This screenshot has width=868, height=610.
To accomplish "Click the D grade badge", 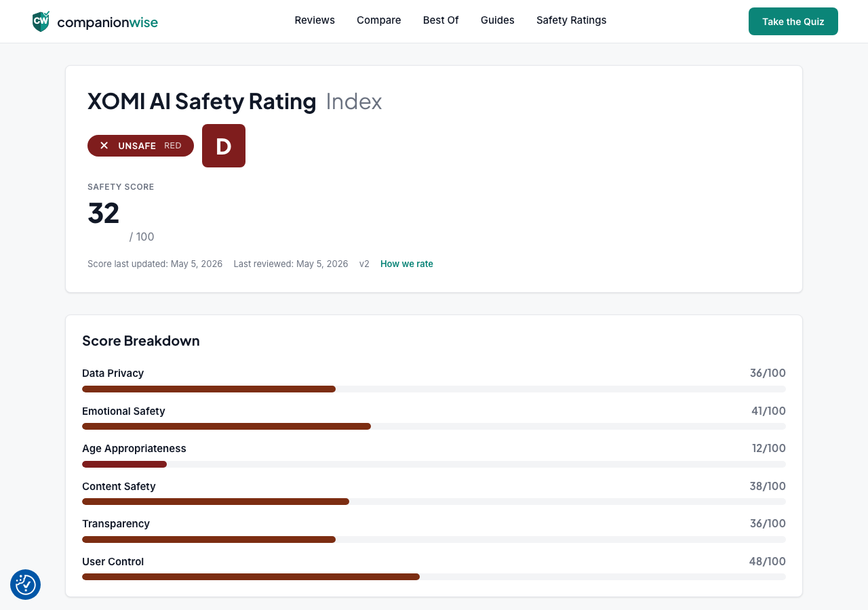I will pos(224,146).
